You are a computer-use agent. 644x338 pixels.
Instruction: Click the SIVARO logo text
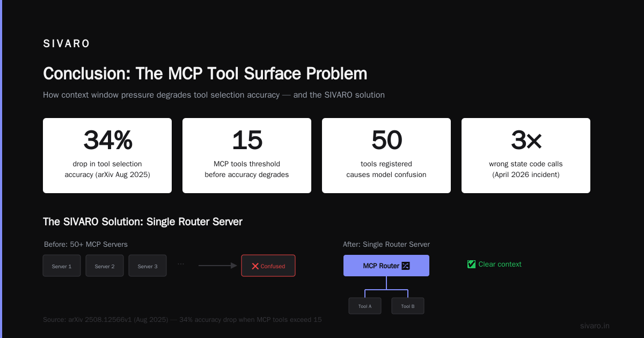pyautogui.click(x=67, y=44)
